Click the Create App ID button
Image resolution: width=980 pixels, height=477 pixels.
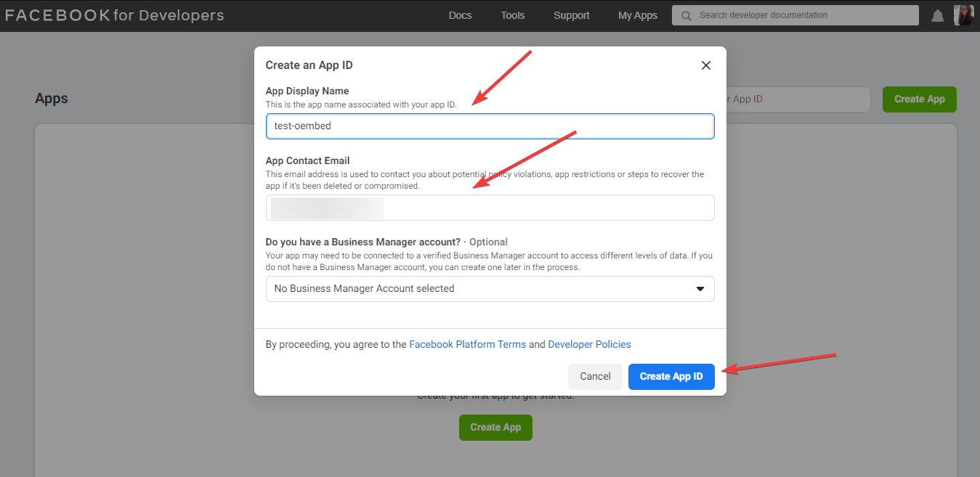coord(671,376)
